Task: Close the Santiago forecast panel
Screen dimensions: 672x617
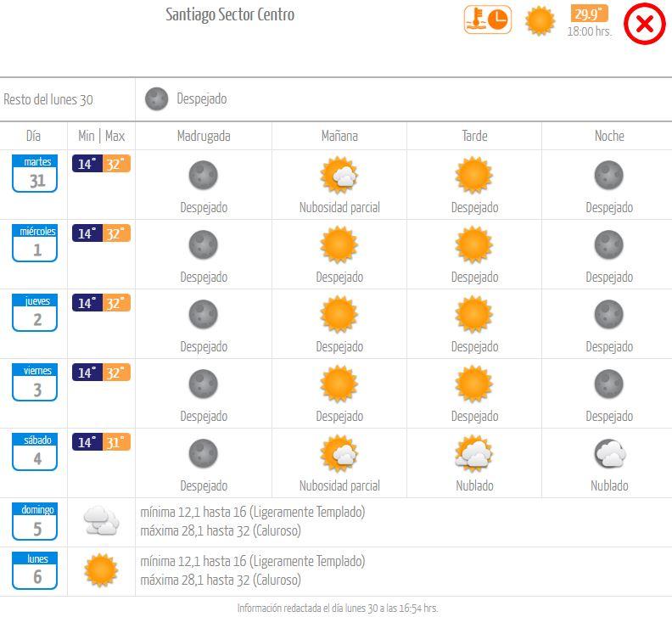Action: tap(645, 24)
